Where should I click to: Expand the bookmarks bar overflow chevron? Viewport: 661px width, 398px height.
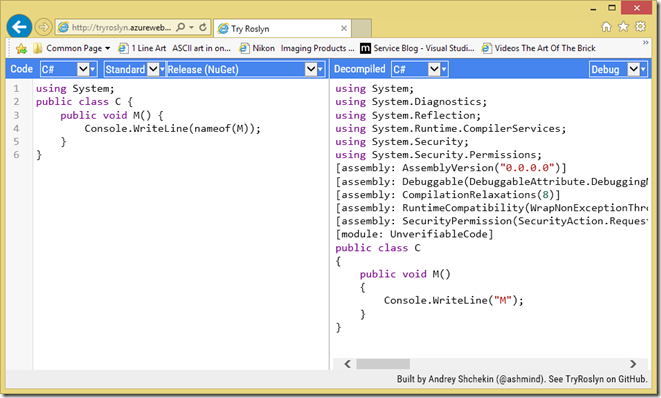point(645,43)
